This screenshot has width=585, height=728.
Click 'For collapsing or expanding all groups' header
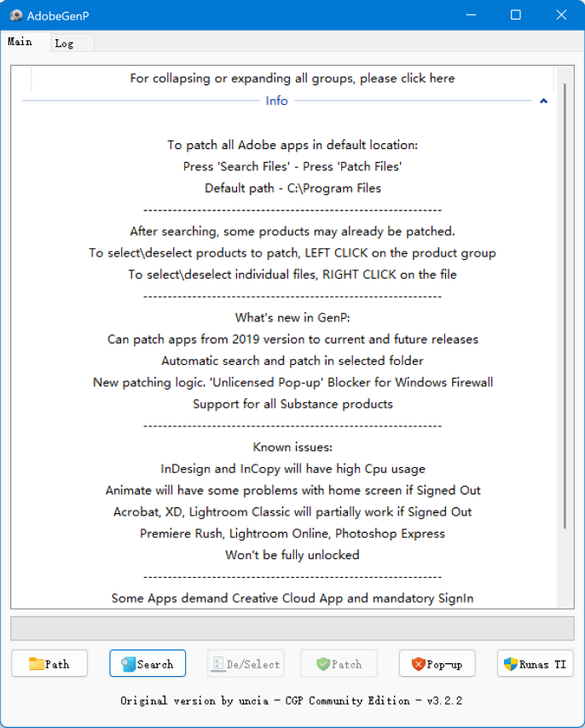(x=292, y=78)
